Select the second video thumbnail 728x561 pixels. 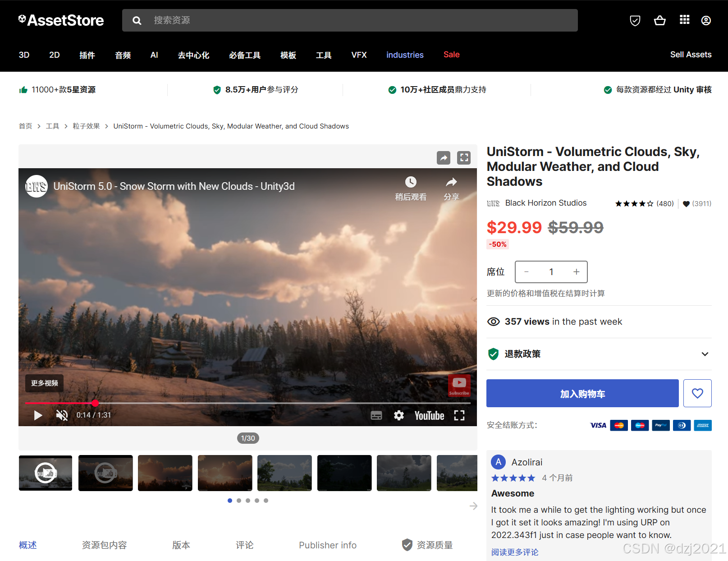pos(105,473)
